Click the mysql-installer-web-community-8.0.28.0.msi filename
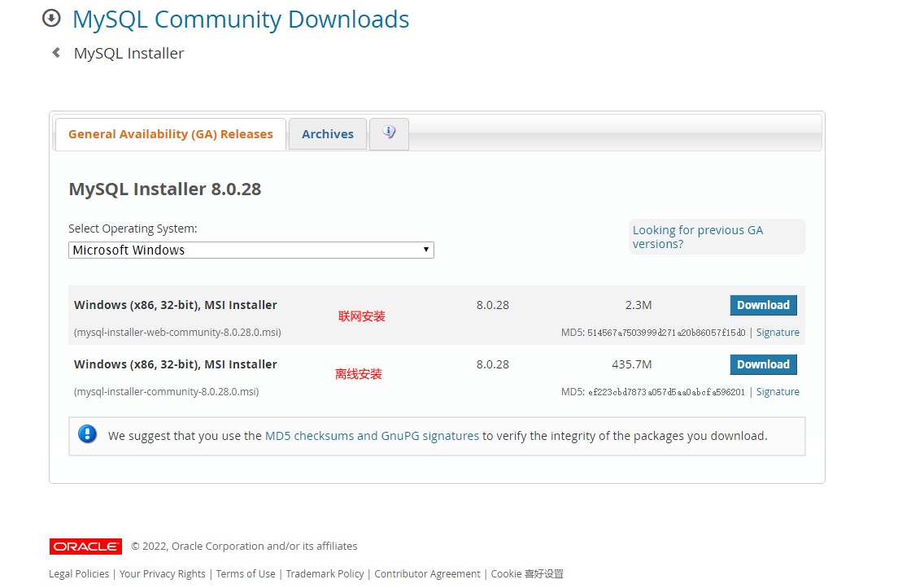The height and width of the screenshot is (588, 911). [177, 333]
